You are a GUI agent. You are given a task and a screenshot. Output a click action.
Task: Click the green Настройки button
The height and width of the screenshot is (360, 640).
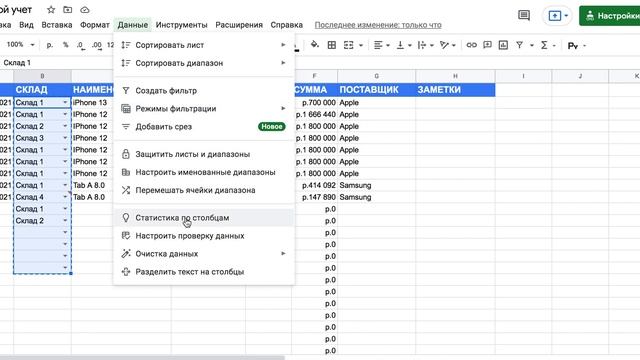click(610, 16)
